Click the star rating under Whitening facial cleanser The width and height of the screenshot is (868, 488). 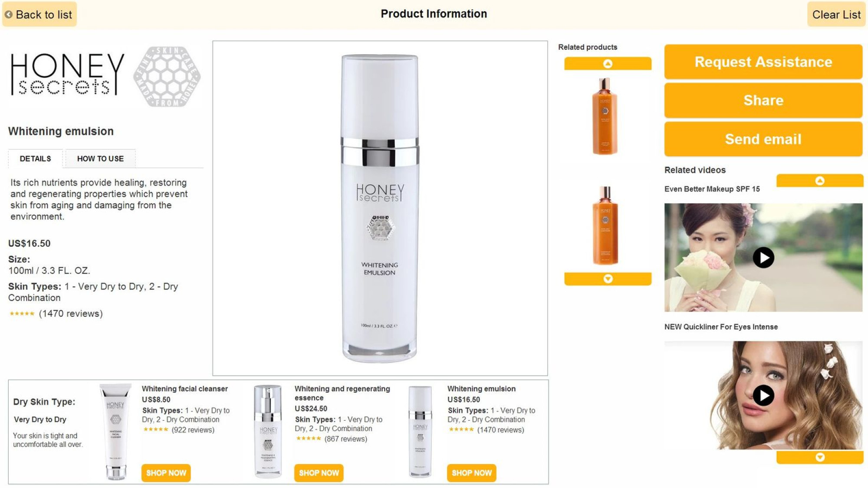coord(155,429)
